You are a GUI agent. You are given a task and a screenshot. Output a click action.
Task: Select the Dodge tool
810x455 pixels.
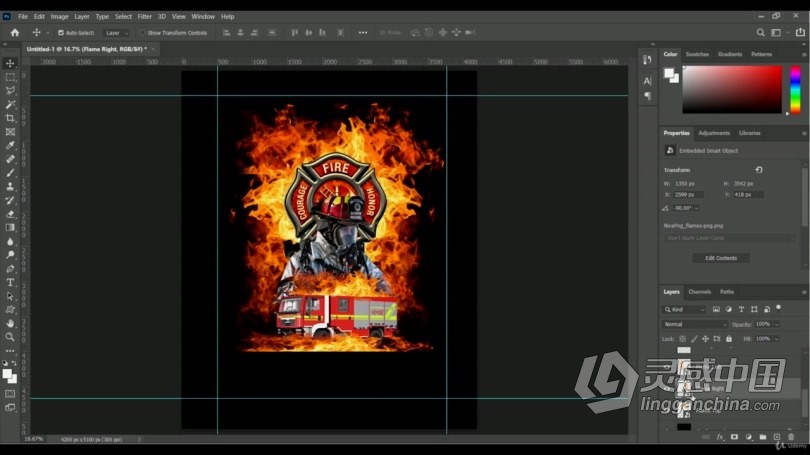coord(10,255)
